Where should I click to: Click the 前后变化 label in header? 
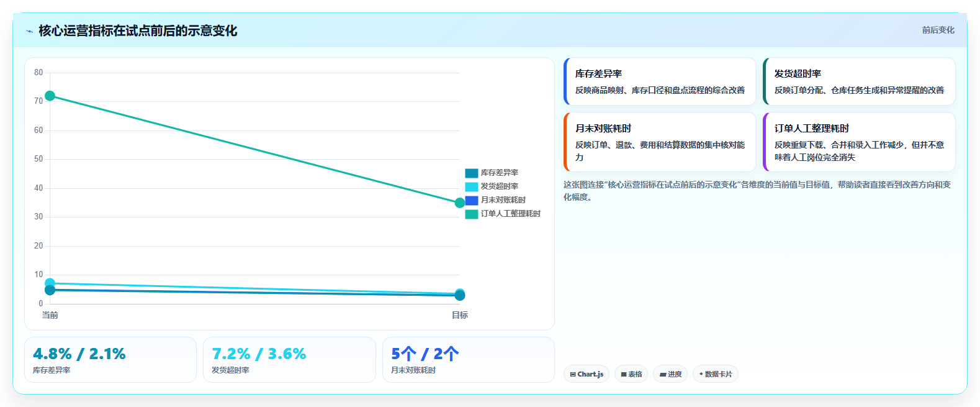coord(938,30)
